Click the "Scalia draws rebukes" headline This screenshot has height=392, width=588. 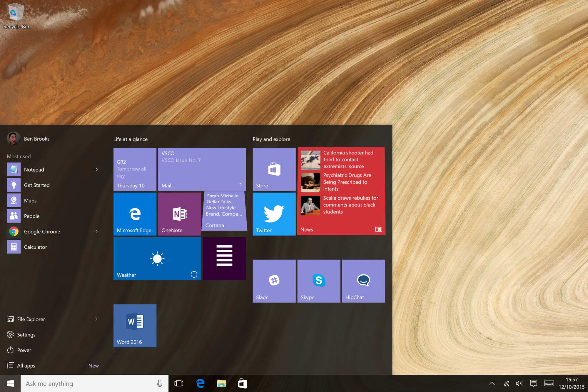(x=350, y=205)
